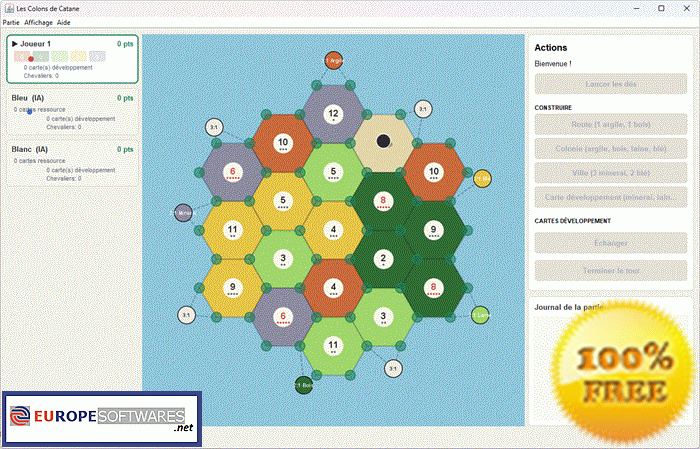The width and height of the screenshot is (700, 449).
Task: Click the Joueur 1 player name
Action: (x=35, y=44)
